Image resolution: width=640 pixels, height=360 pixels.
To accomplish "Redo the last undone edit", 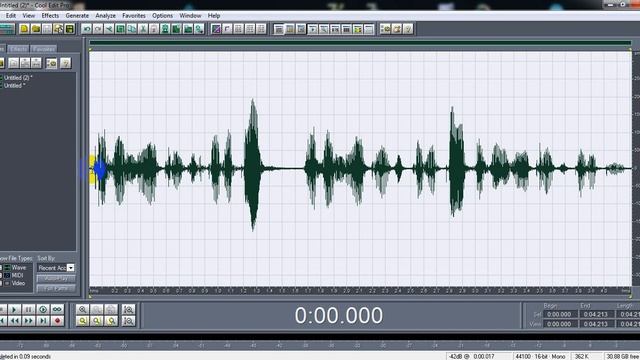I will [x=98, y=29].
